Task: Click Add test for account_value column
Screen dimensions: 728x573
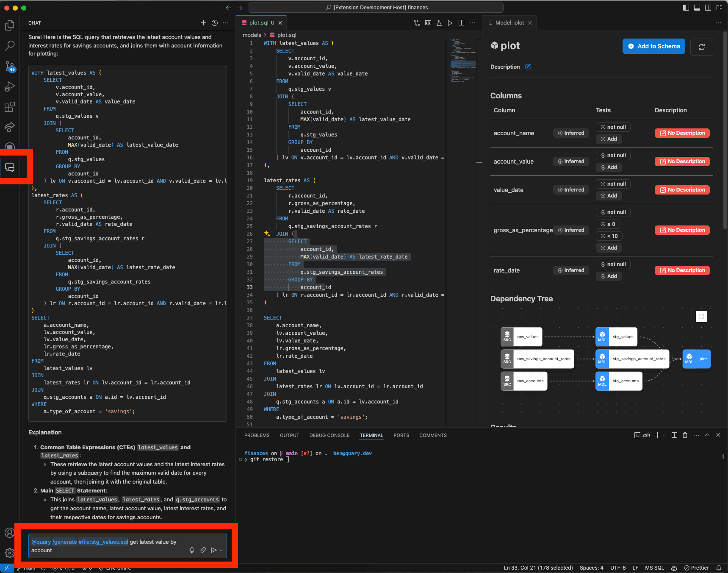Action: pyautogui.click(x=609, y=167)
